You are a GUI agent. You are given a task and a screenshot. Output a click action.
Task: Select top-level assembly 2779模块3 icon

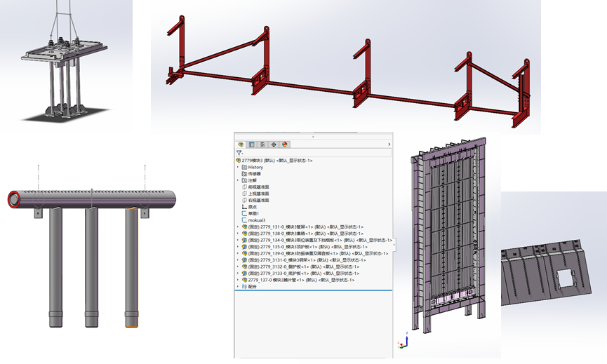point(239,161)
